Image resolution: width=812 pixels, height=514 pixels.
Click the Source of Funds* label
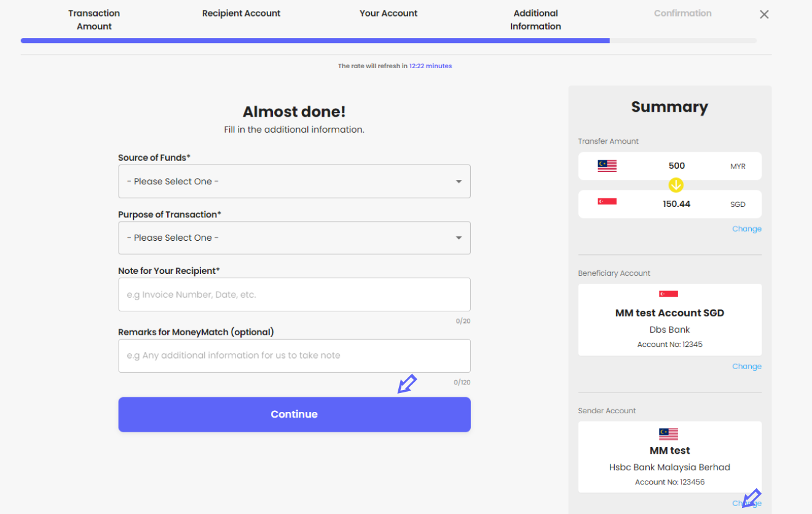pos(154,158)
